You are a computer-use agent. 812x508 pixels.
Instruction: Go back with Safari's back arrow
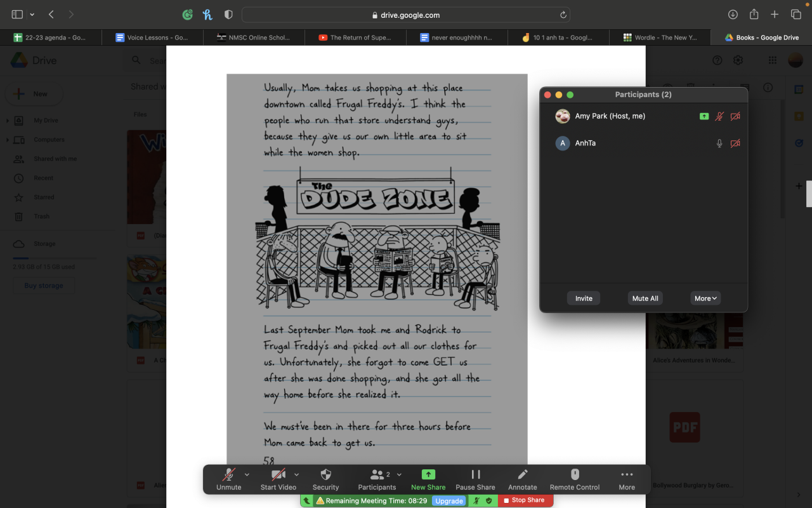point(51,15)
